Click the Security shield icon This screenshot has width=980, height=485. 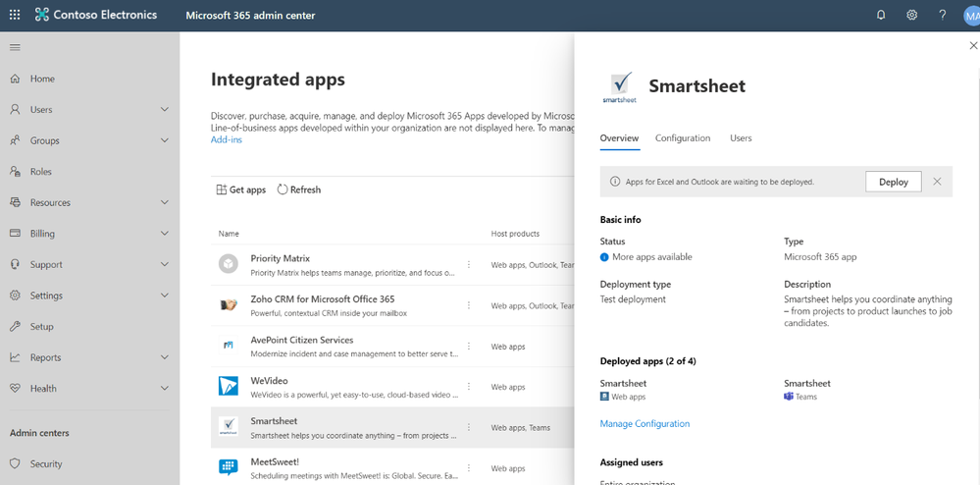pyautogui.click(x=16, y=464)
